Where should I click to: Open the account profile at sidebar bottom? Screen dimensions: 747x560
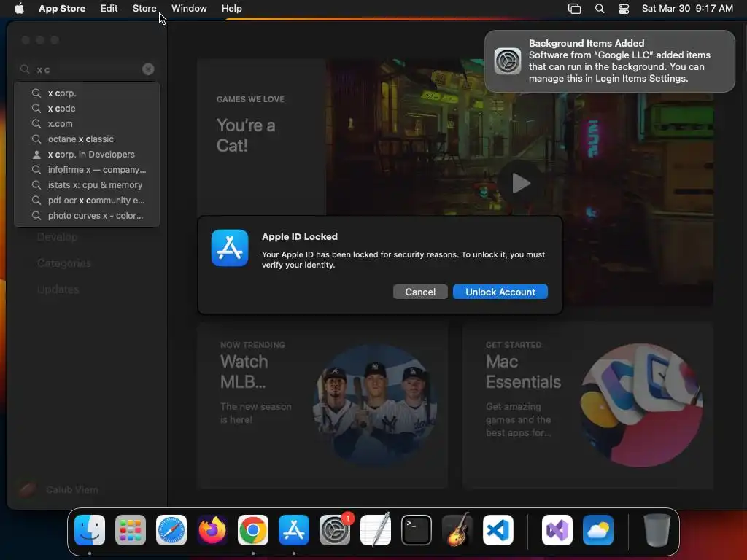click(x=58, y=489)
